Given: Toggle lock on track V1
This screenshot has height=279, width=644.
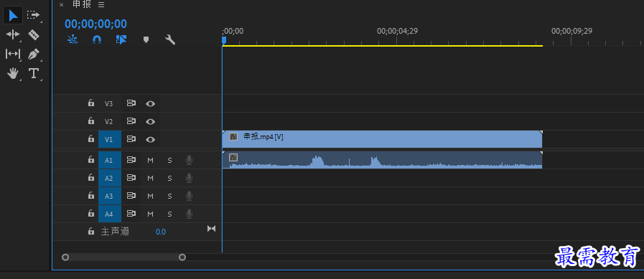Looking at the screenshot, I should click(x=90, y=139).
